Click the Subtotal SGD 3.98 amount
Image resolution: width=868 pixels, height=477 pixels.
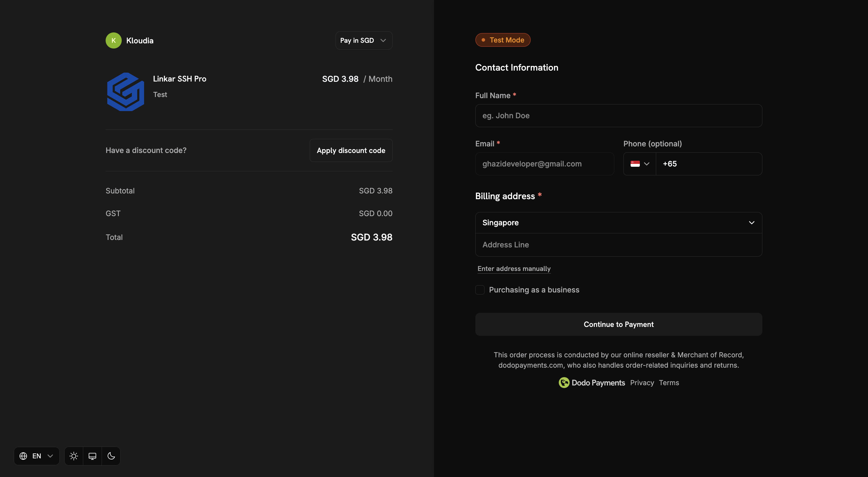point(376,191)
